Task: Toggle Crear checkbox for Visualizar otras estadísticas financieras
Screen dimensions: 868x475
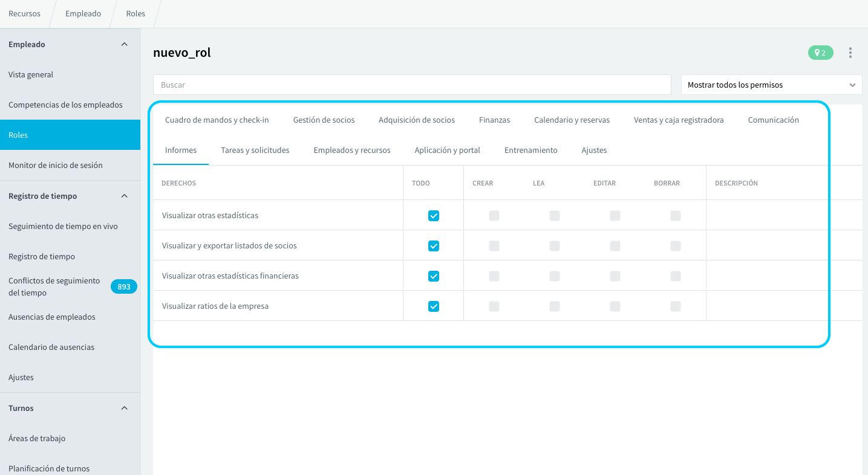Action: (x=494, y=276)
